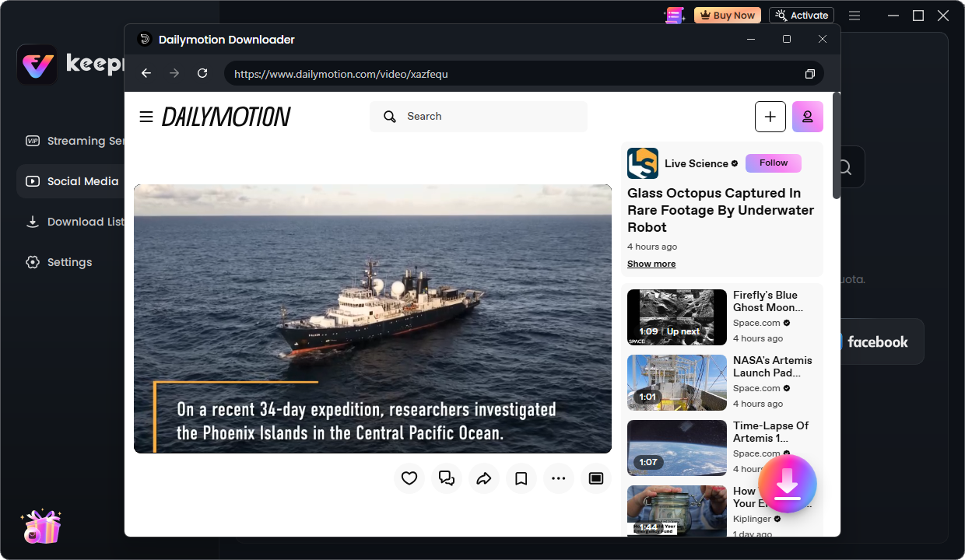The height and width of the screenshot is (560, 965).
Task: Close the Dailymotion Downloader window
Action: (x=823, y=39)
